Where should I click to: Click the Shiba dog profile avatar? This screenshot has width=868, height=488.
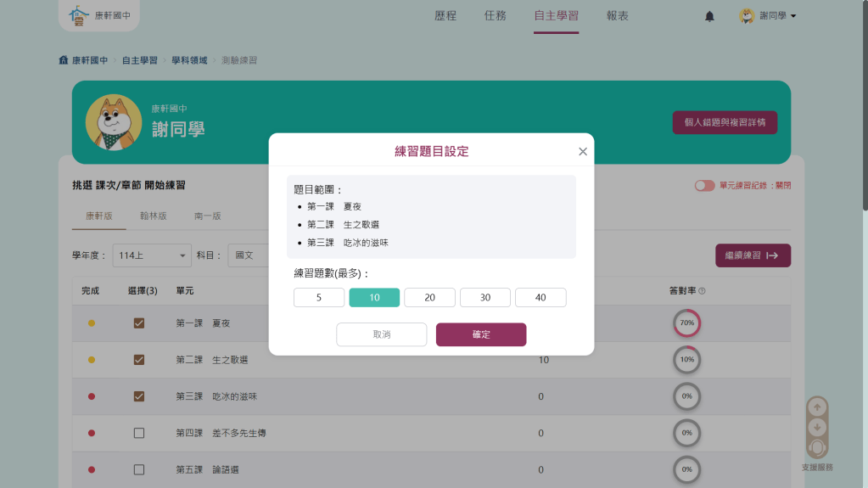click(x=114, y=122)
